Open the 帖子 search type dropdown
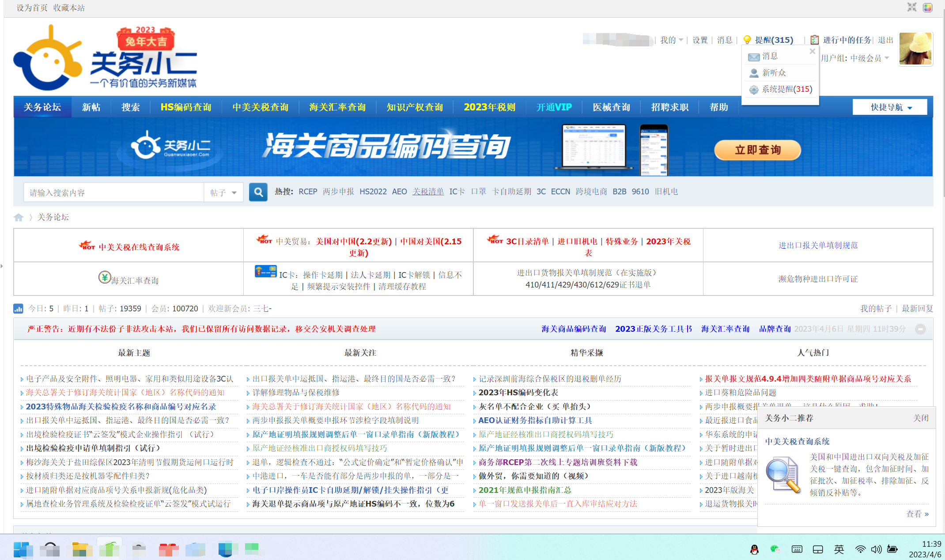Screen dimensions: 945x560 [223, 193]
